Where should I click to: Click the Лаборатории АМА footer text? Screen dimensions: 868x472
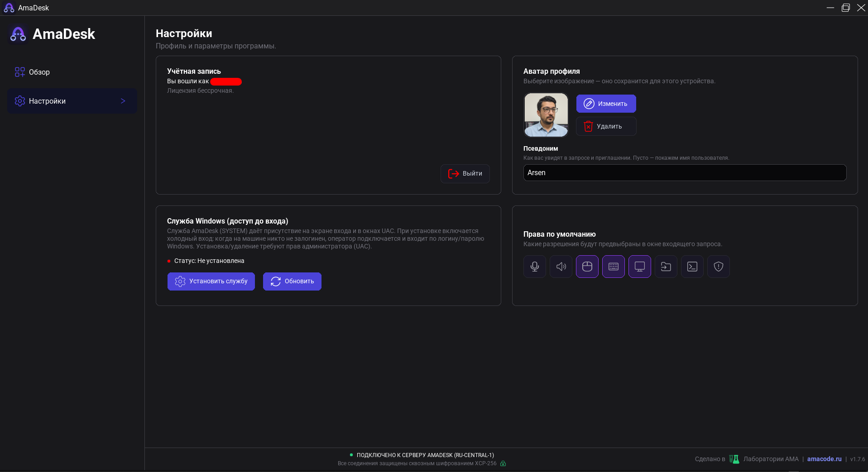pyautogui.click(x=771, y=459)
